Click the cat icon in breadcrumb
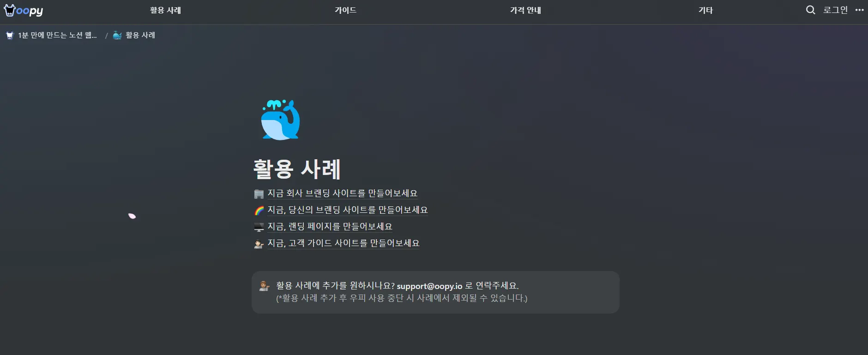868x355 pixels. pyautogui.click(x=10, y=35)
